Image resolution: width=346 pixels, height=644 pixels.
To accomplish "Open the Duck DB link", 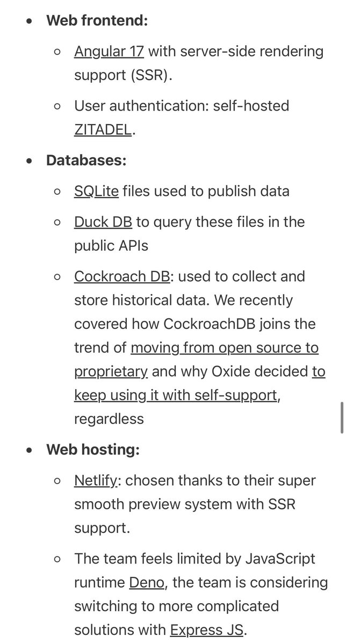I will (x=103, y=222).
